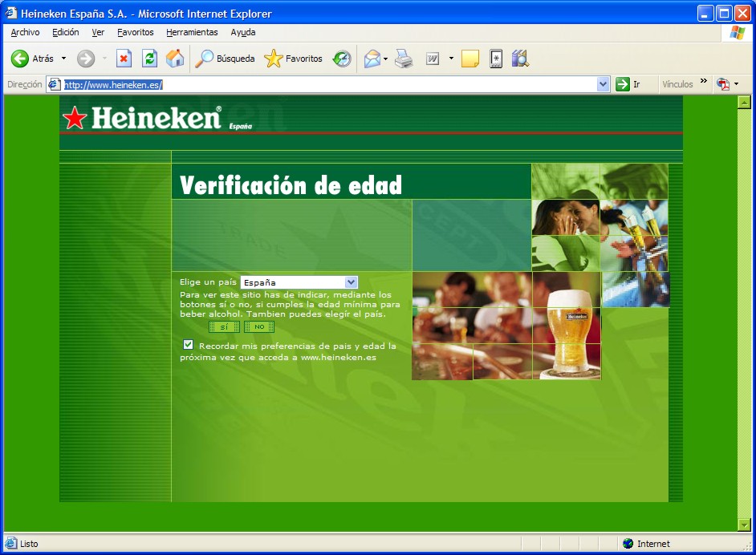Open the Herramientas menu
Screen dimensions: 756x555
pos(192,32)
